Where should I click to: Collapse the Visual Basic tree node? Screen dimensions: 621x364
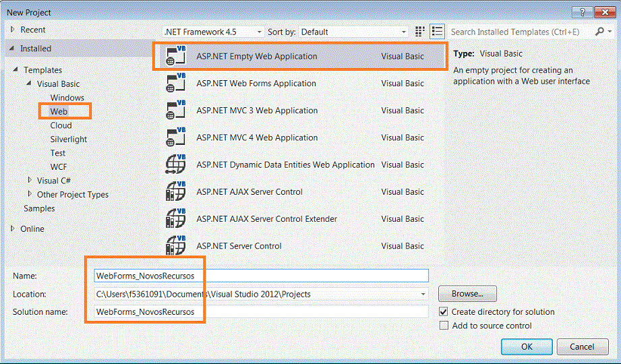[29, 84]
